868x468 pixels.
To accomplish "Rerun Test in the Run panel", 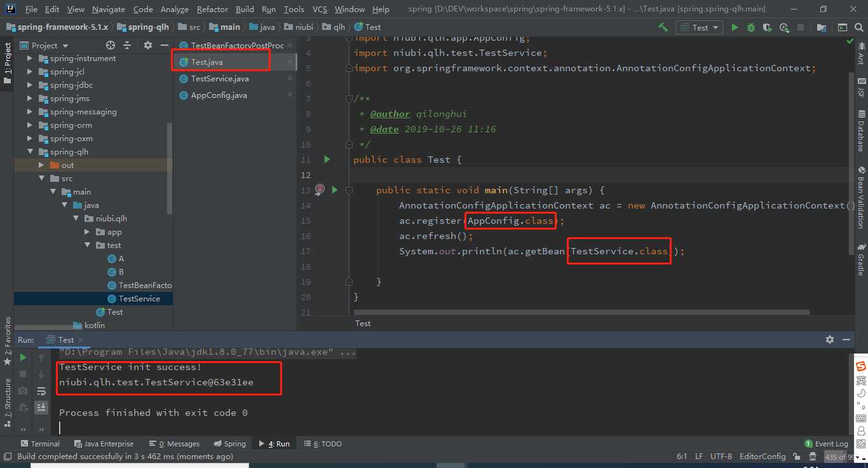I will point(23,357).
